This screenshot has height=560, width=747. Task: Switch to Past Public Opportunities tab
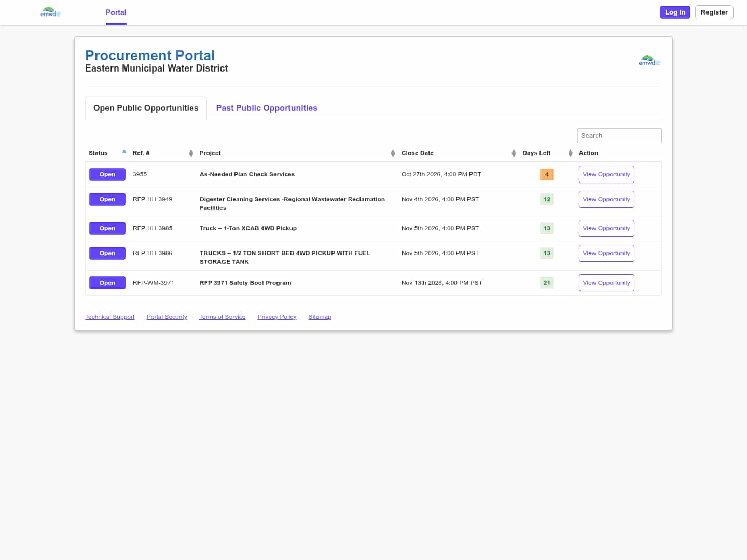267,108
